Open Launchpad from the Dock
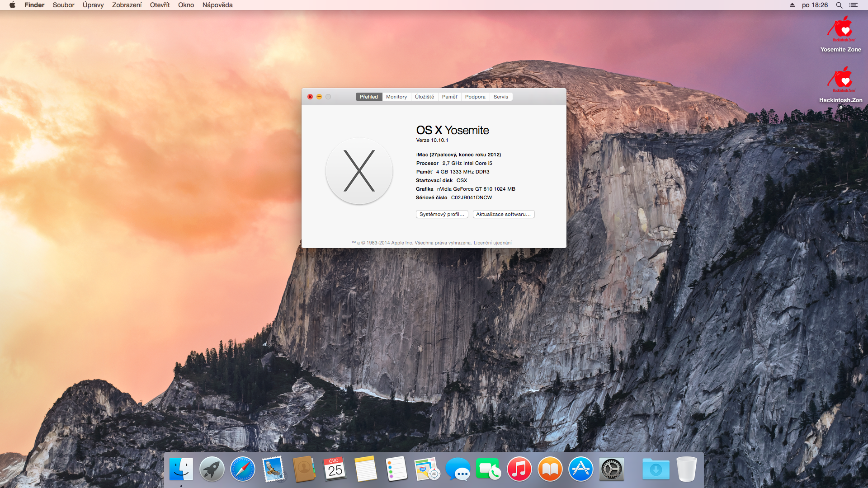This screenshot has width=868, height=488. pos(212,469)
